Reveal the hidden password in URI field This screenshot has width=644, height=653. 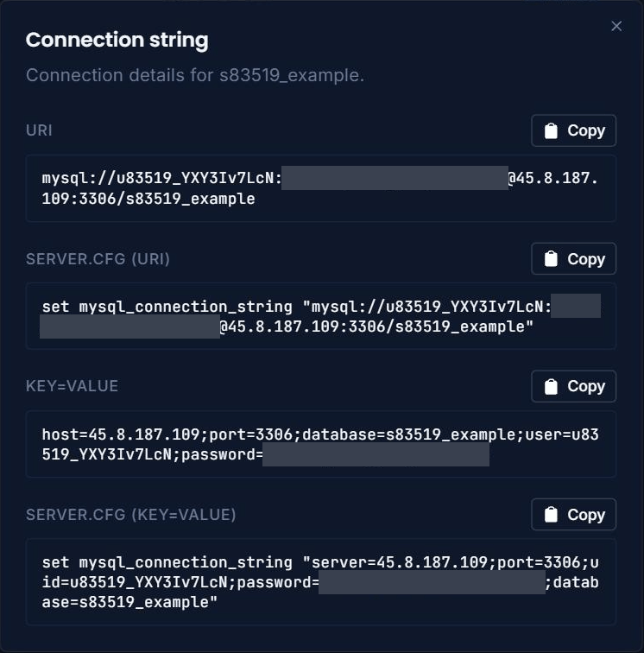[395, 178]
